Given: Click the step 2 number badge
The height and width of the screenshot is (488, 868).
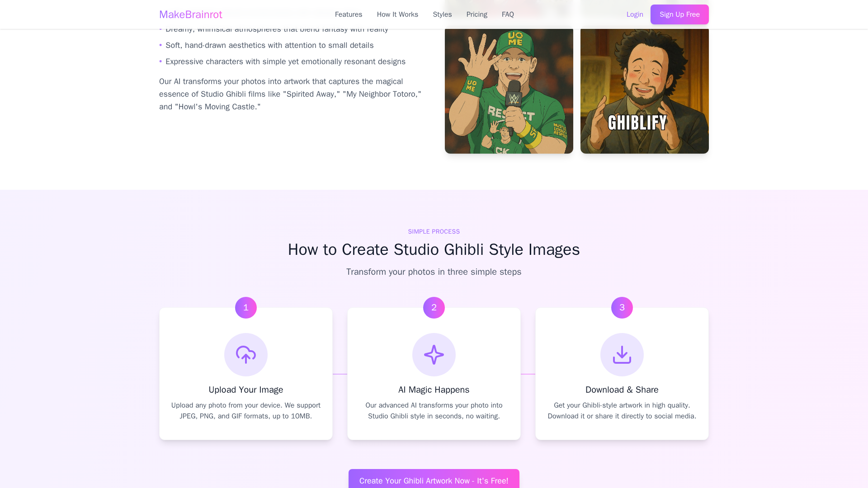Looking at the screenshot, I should (434, 308).
